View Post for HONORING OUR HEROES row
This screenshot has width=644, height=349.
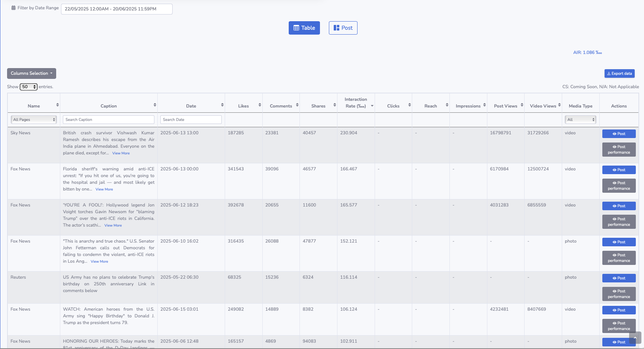[619, 342]
